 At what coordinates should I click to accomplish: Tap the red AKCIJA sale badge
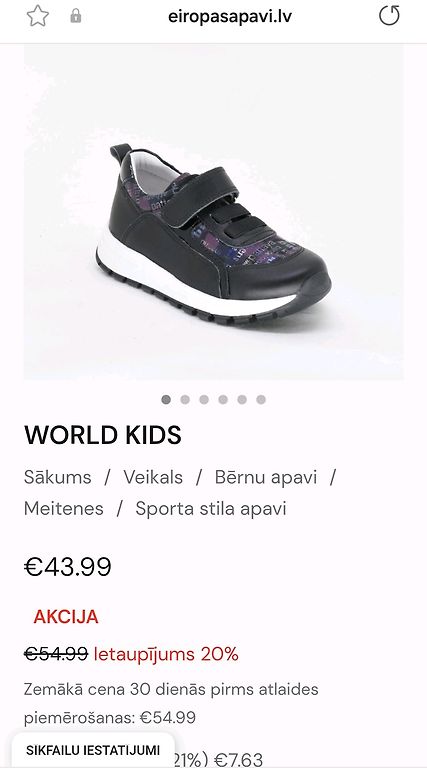66,617
